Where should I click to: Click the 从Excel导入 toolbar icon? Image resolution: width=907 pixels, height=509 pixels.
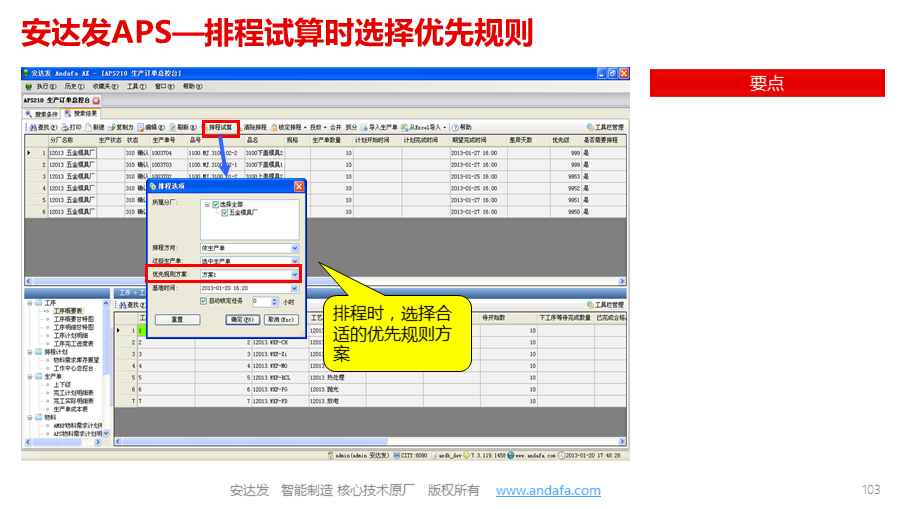pos(405,128)
